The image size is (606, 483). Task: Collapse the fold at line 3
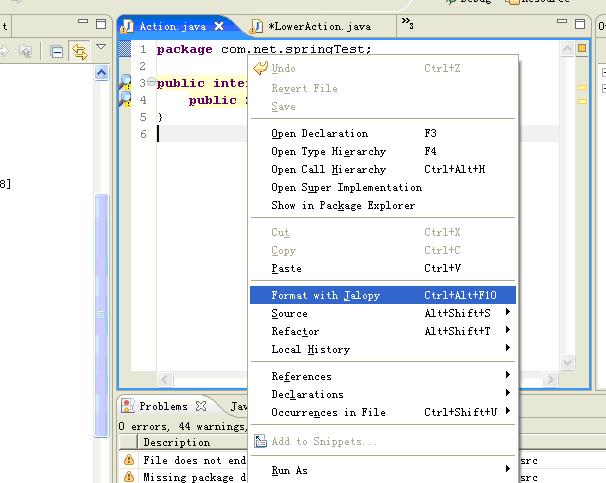coord(151,82)
